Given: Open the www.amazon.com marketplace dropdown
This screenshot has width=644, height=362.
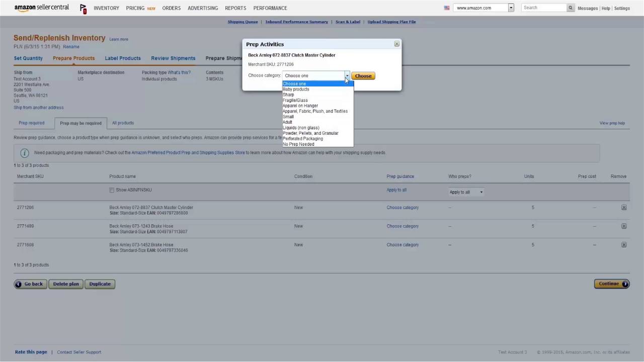Looking at the screenshot, I should coord(484,8).
